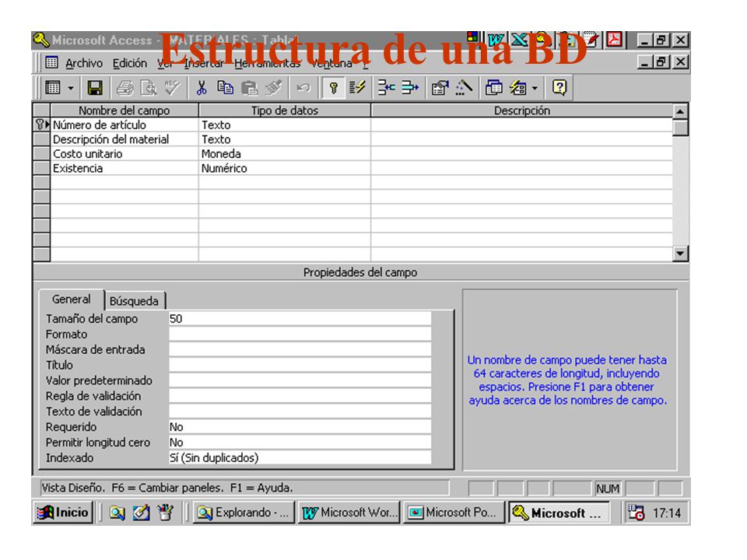Click the Formato property field

click(300, 334)
